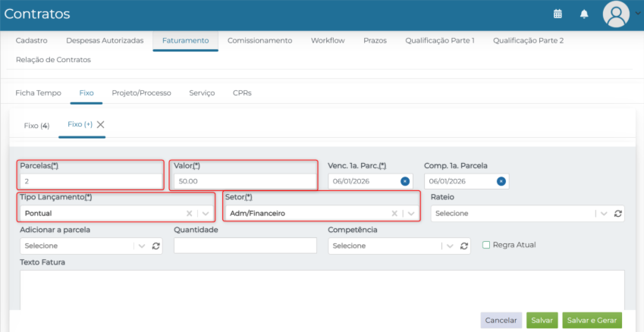
Task: Clear the Tipo Lançamento selection
Action: point(190,214)
